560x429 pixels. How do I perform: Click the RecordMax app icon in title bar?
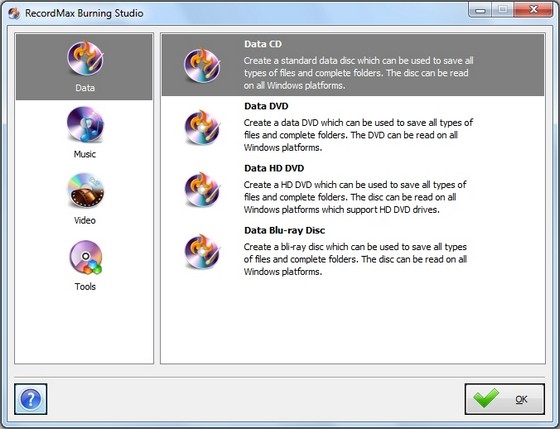pyautogui.click(x=14, y=14)
